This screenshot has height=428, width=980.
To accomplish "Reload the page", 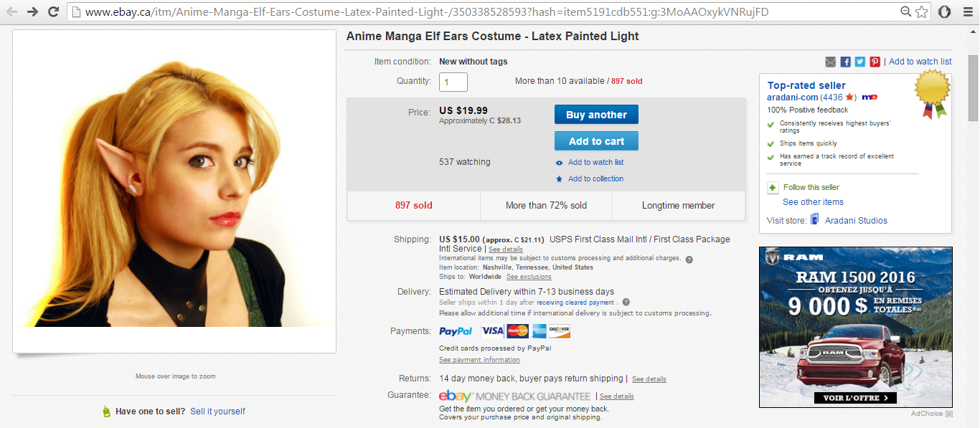I will [x=53, y=11].
